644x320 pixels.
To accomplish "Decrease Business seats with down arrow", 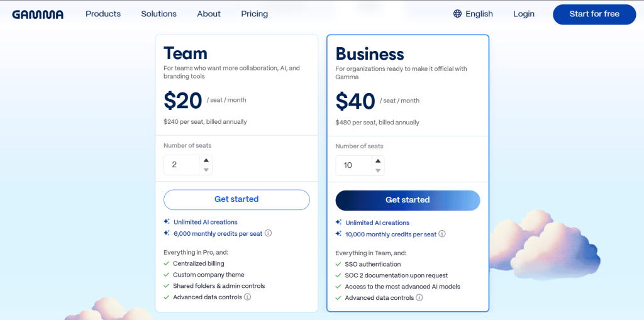I will (378, 170).
